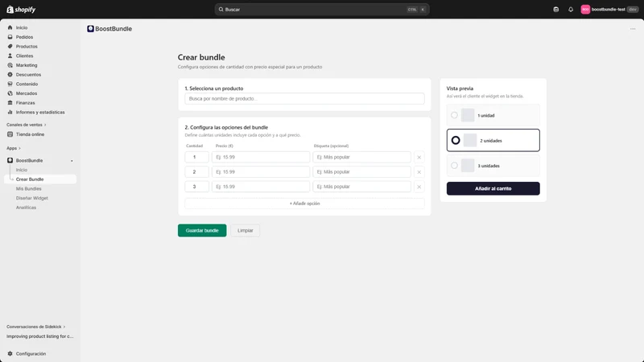Click the product name search field

(305, 98)
